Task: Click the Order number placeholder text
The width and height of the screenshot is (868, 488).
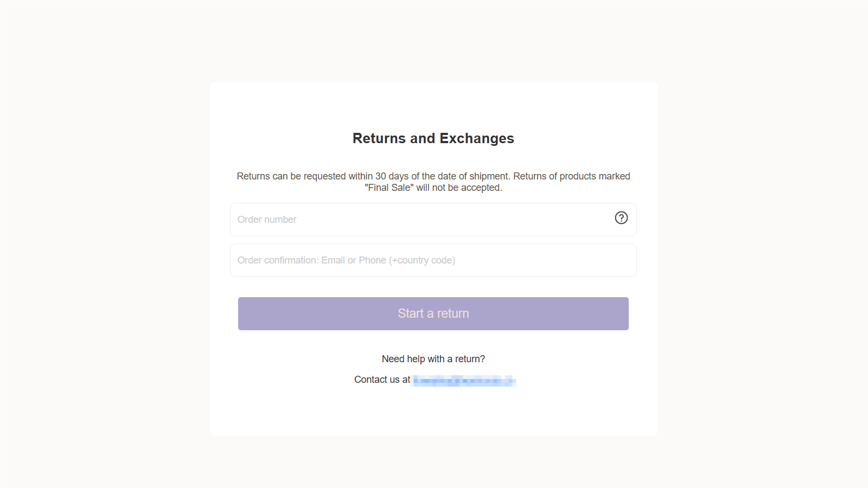Action: [x=267, y=219]
